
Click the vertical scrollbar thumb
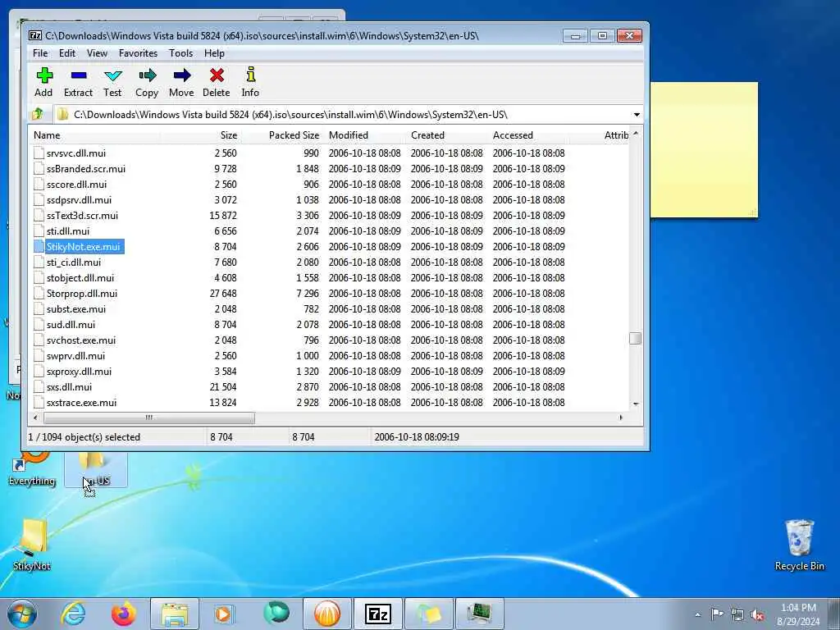[636, 339]
